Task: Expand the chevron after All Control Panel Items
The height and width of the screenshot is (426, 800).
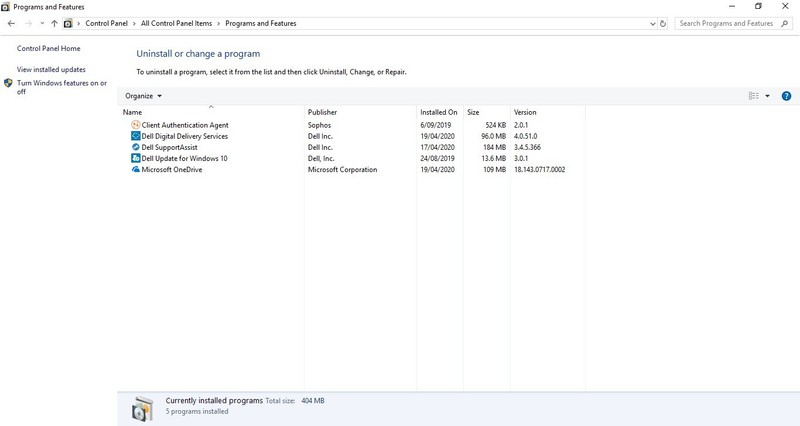Action: [218, 23]
